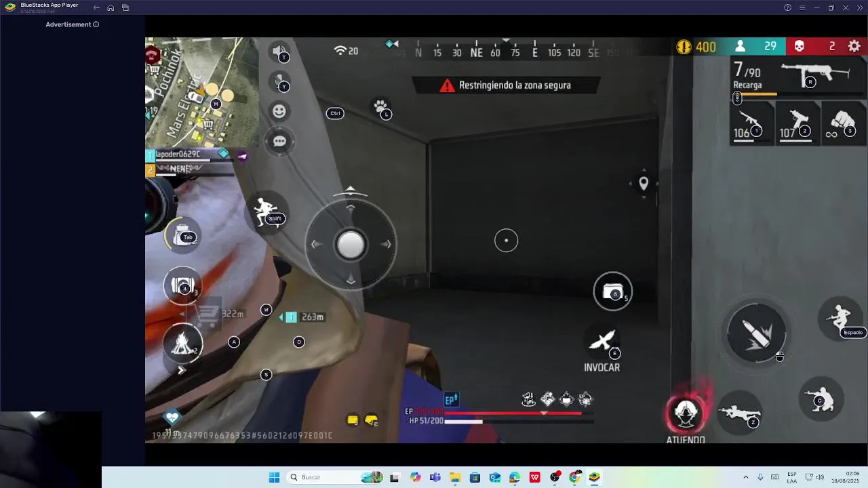Open File Explorer from taskbar
The width and height of the screenshot is (868, 488).
pos(455,477)
